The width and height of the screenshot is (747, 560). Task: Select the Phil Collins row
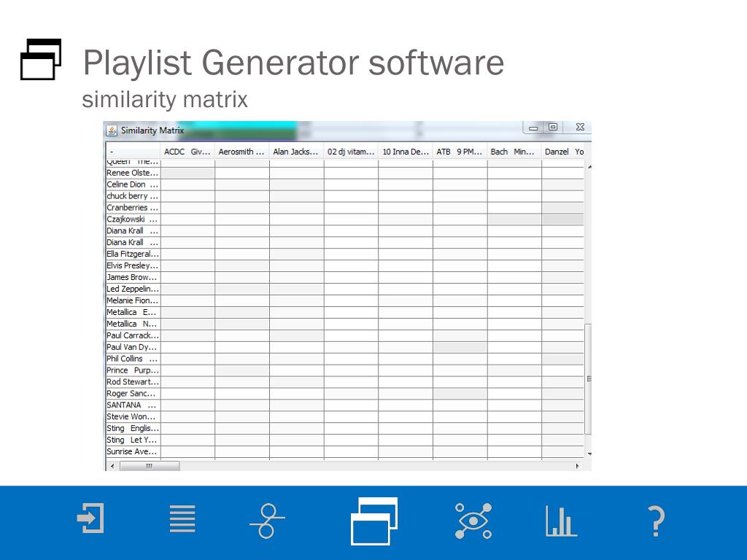point(345,359)
